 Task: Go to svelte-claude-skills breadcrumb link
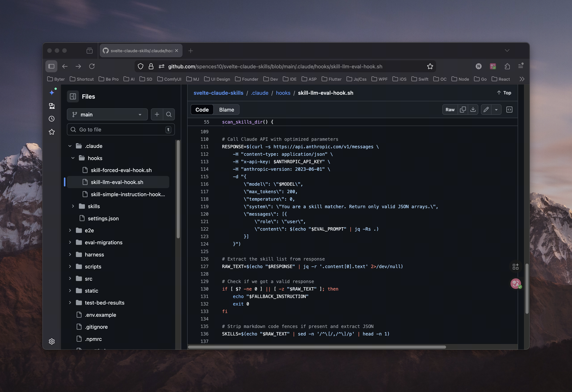coord(218,93)
